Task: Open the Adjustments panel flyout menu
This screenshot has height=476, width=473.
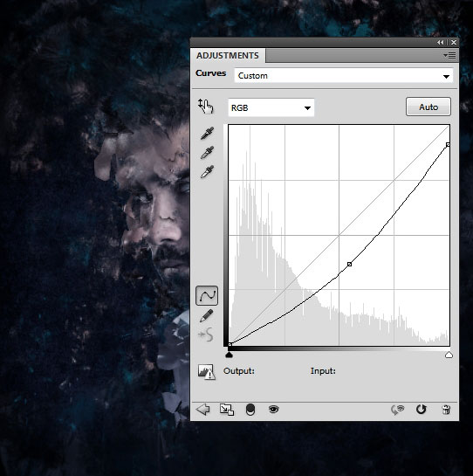Action: (449, 56)
